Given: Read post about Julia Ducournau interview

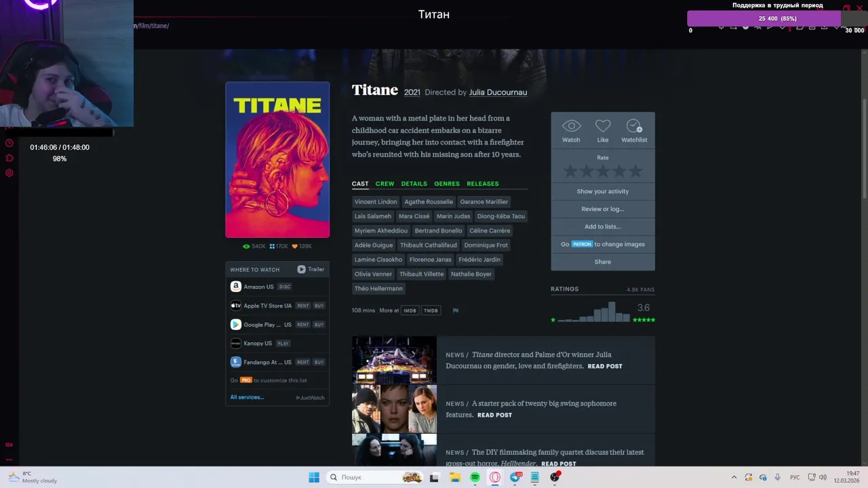Looking at the screenshot, I should pyautogui.click(x=605, y=366).
